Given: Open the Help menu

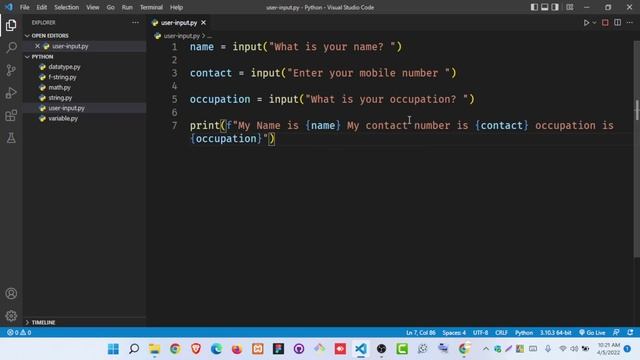Looking at the screenshot, I should 176,7.
